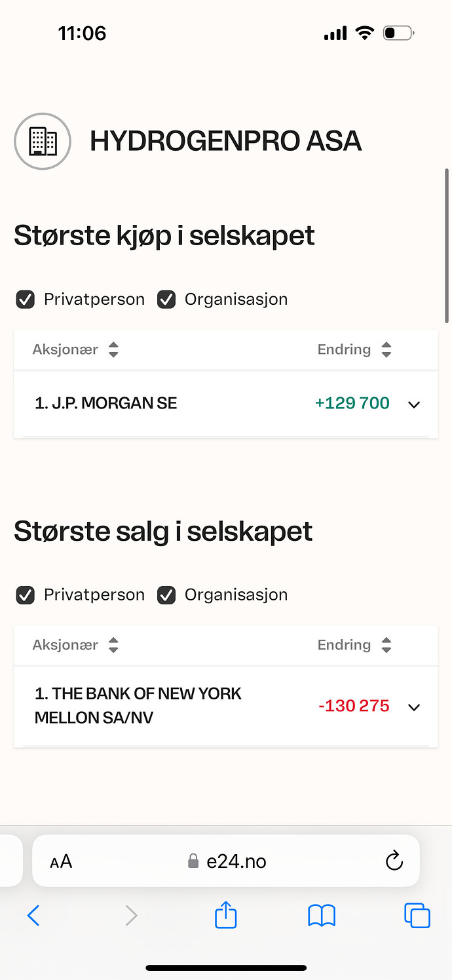Open the AA reader text options

click(61, 861)
